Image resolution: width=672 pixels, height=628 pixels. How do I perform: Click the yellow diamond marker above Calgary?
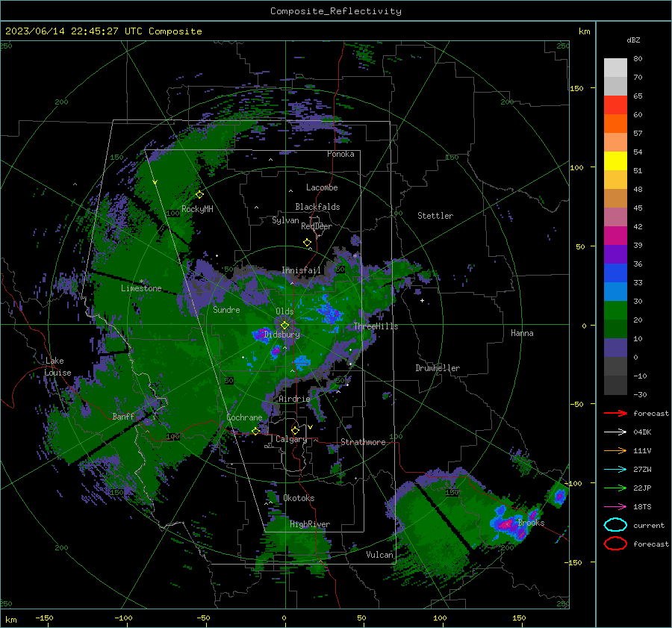295,430
